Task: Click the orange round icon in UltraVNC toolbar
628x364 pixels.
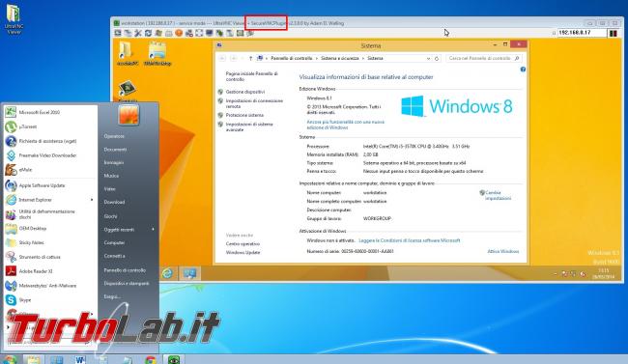Action: (x=179, y=33)
